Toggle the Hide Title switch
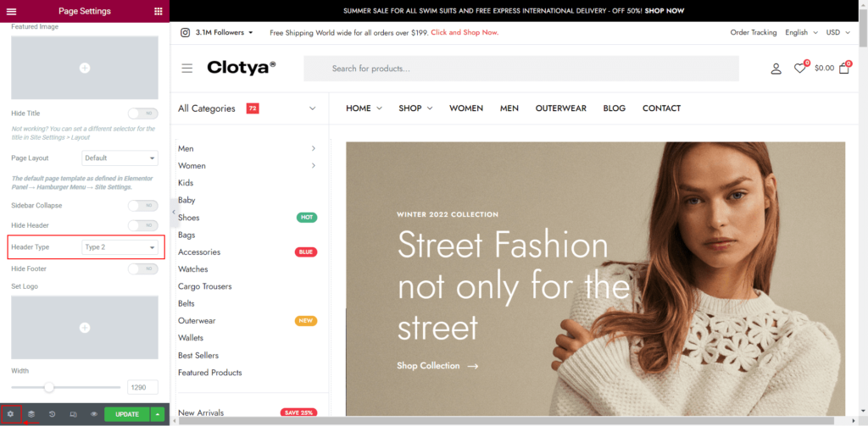This screenshot has height=426, width=868. (x=142, y=113)
